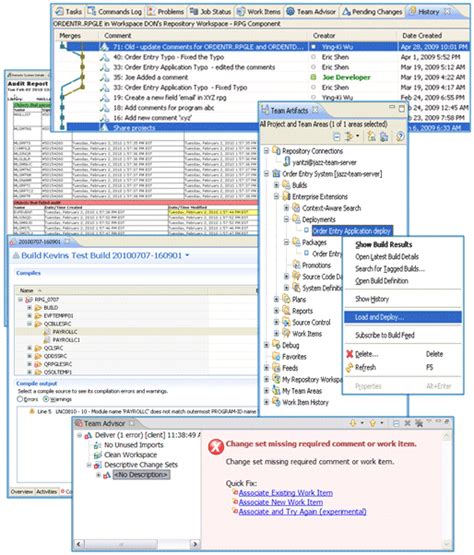Switch to the Commands Log tab
The height and width of the screenshot is (555, 474).
coord(115,12)
